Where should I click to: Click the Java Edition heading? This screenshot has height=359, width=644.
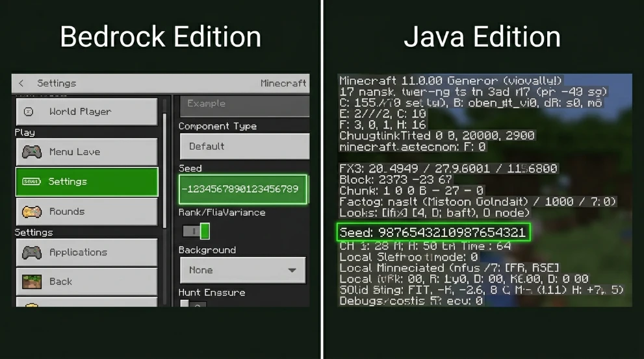(x=482, y=37)
